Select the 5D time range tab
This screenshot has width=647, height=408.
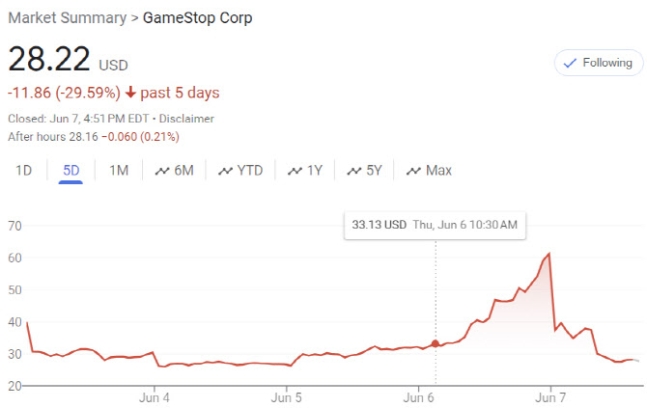(71, 170)
